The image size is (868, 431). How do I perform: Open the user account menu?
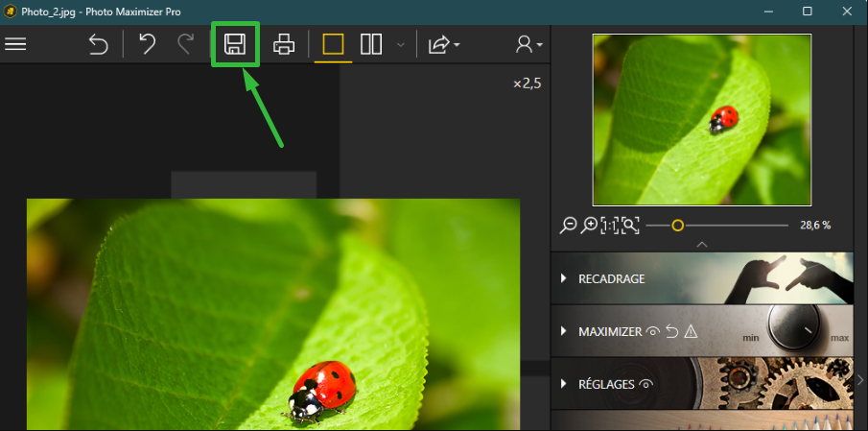point(528,44)
